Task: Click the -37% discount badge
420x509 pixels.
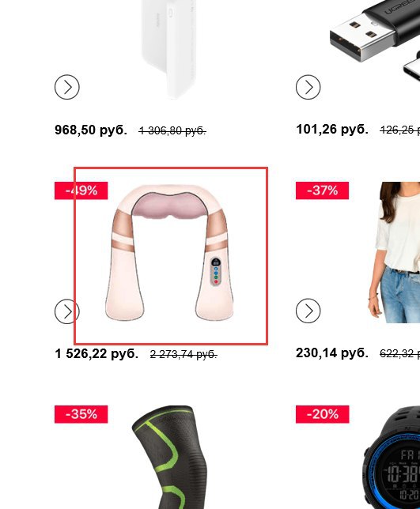Action: [x=322, y=190]
